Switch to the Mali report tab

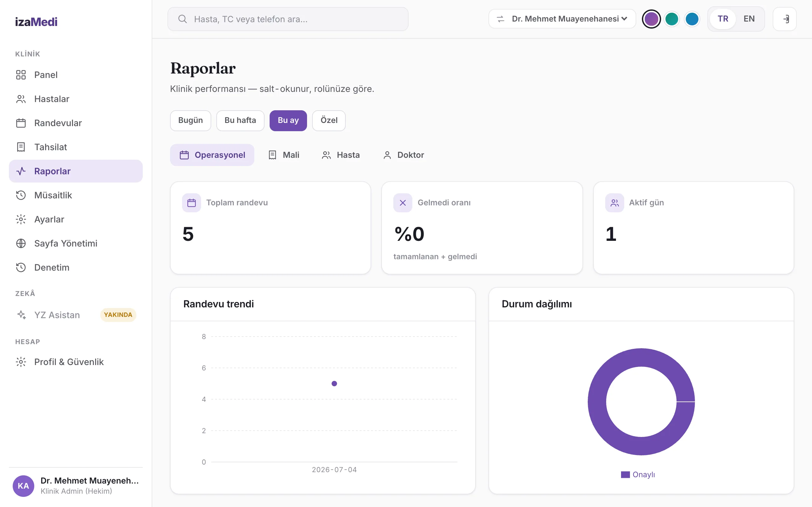point(284,155)
